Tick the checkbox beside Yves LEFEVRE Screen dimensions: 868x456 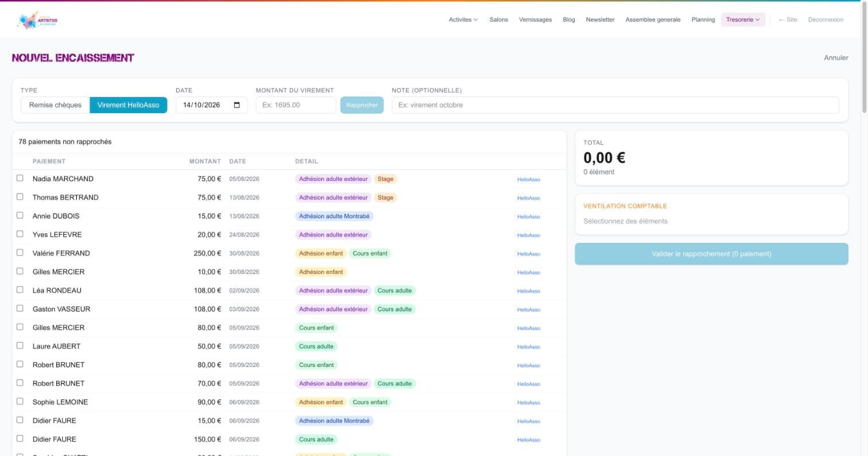click(20, 234)
